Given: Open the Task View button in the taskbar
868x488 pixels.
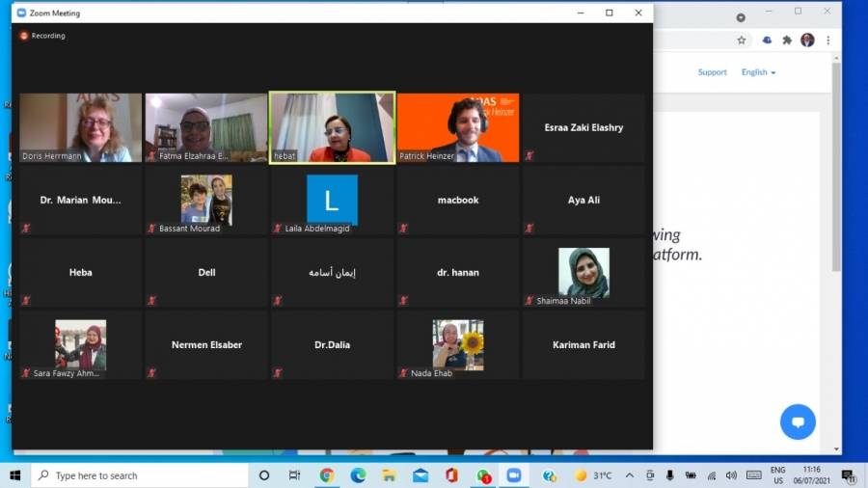Looking at the screenshot, I should point(295,475).
